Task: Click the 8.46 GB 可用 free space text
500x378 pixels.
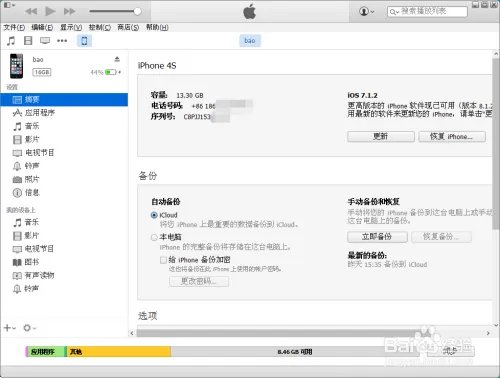Action: pyautogui.click(x=295, y=352)
